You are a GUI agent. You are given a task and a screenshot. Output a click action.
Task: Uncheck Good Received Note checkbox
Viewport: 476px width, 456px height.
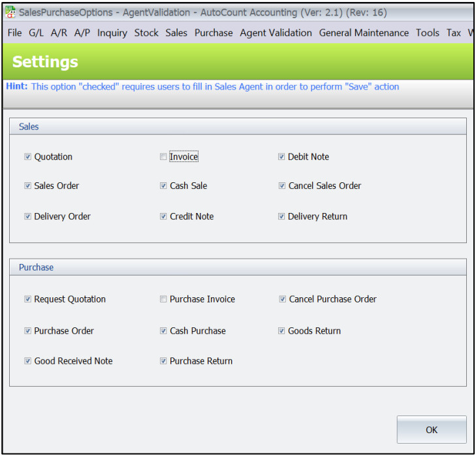[x=28, y=361]
